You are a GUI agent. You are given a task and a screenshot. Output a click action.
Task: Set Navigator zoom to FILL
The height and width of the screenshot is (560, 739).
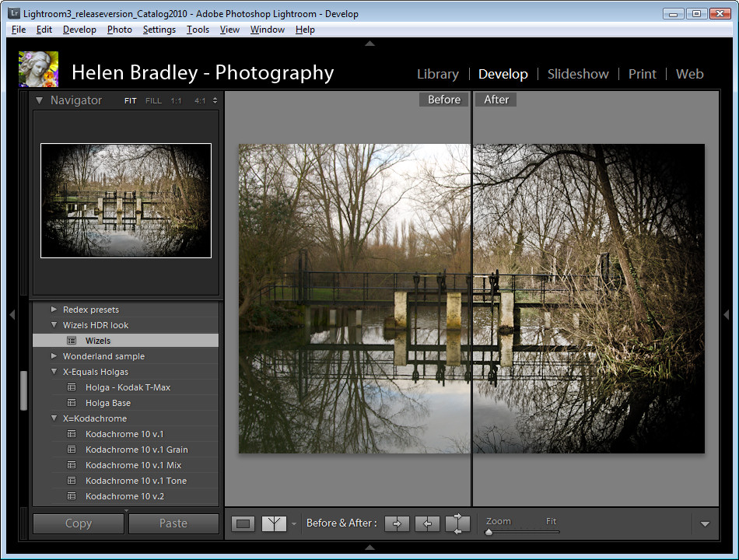[x=153, y=100]
